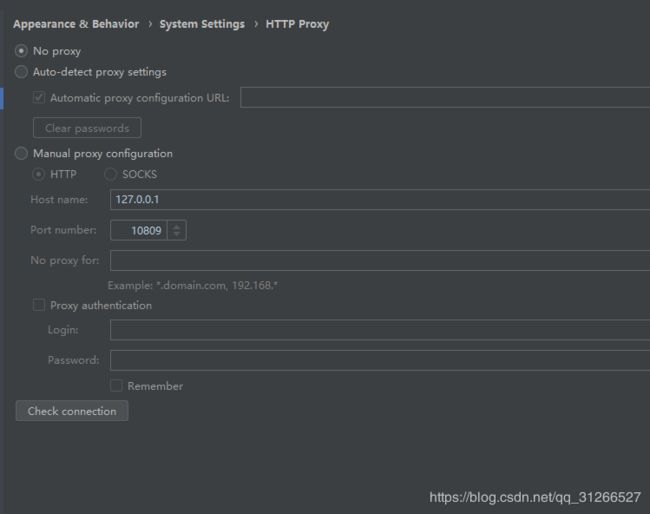Increase port number with the up arrow
This screenshot has width=650, height=514.
point(177,226)
